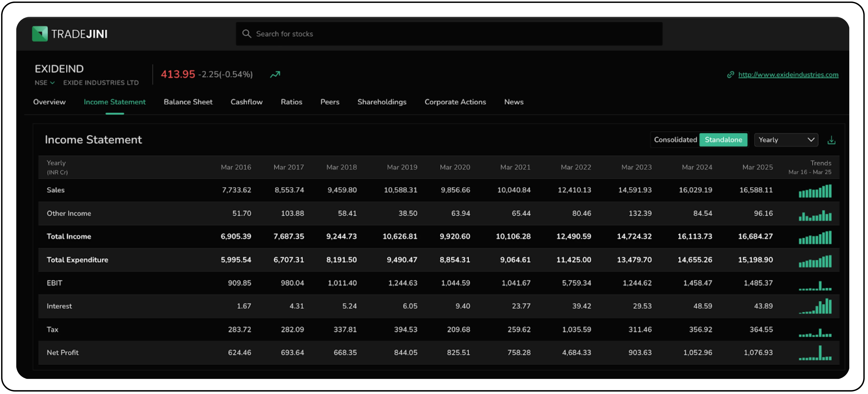
Task: Open the Shareholdings tab
Action: [x=382, y=102]
